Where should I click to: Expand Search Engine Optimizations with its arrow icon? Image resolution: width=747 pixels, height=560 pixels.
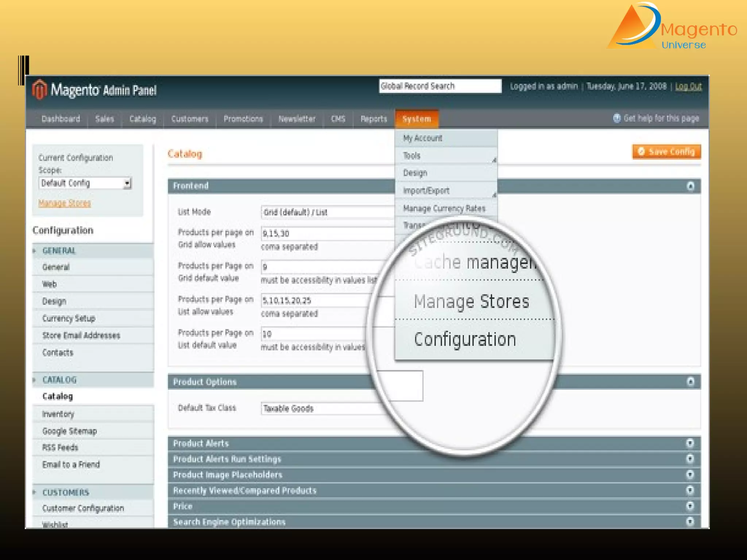pyautogui.click(x=690, y=522)
